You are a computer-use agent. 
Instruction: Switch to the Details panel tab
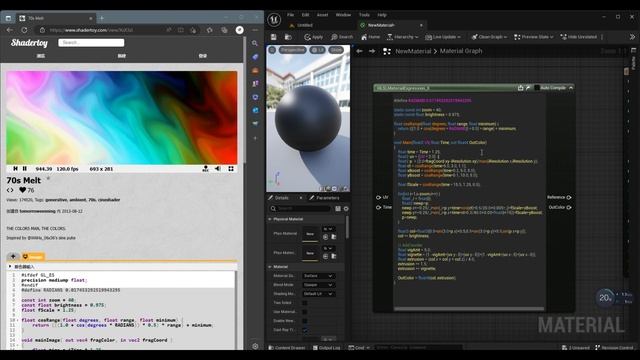[282, 198]
